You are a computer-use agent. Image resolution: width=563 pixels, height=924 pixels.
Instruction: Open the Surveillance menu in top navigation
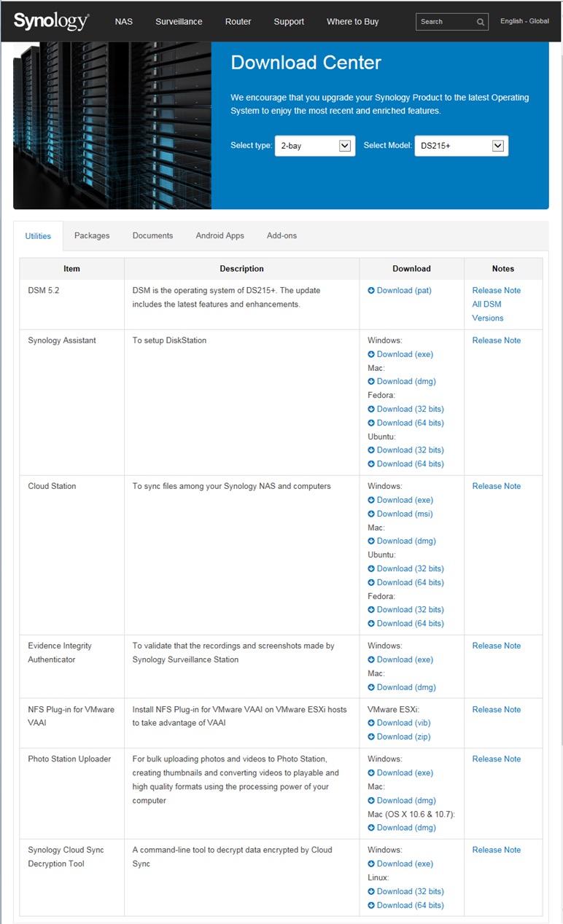coord(179,21)
